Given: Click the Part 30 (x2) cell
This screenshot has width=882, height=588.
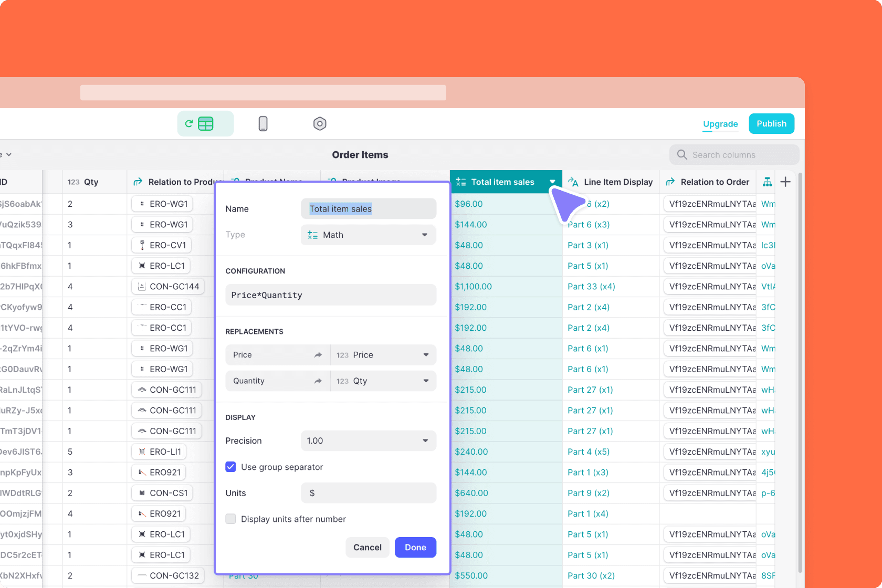Looking at the screenshot, I should point(611,575).
